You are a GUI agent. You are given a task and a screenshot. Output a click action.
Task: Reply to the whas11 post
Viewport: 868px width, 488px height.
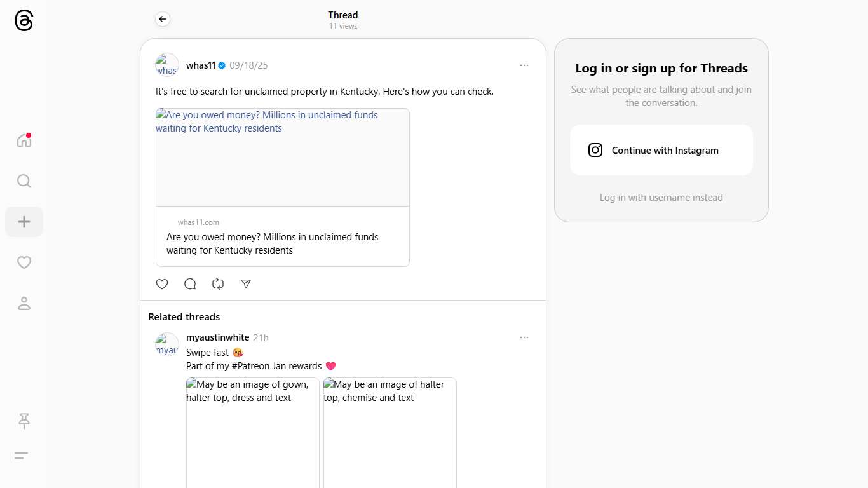[190, 284]
